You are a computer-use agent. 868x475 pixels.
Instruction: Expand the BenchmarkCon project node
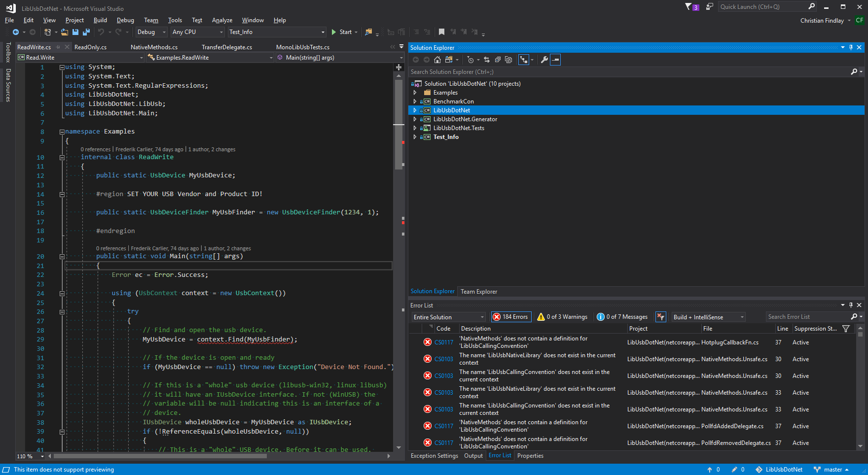click(x=415, y=102)
